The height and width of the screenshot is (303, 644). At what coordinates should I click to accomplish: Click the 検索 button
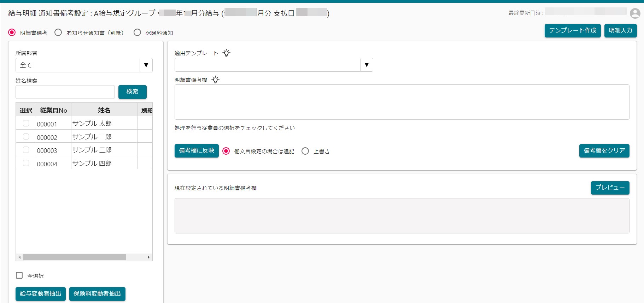tap(133, 92)
